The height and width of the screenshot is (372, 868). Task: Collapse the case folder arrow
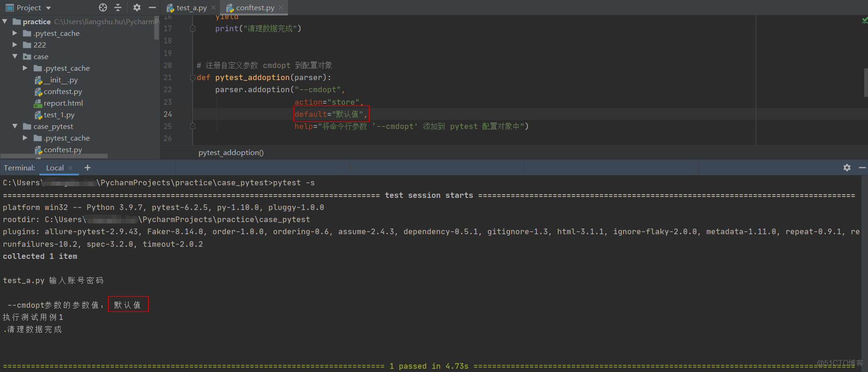(15, 56)
